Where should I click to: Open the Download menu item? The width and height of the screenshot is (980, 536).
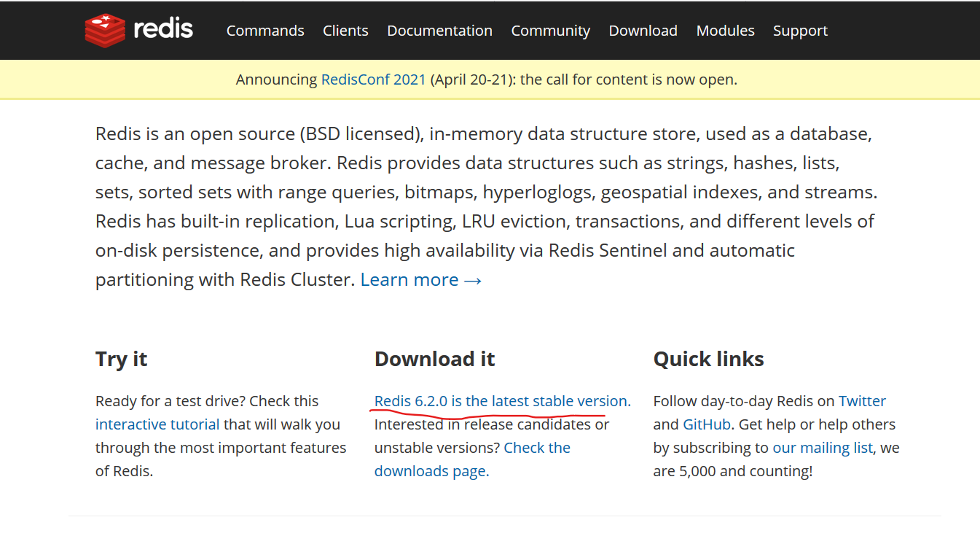643,31
